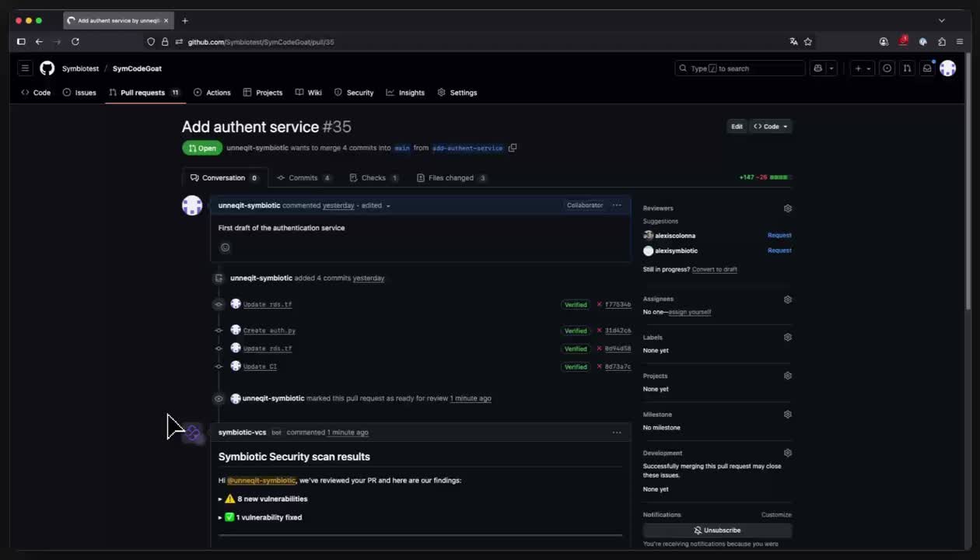Click the Convert to draft link
The height and width of the screenshot is (560, 980).
[x=715, y=269]
